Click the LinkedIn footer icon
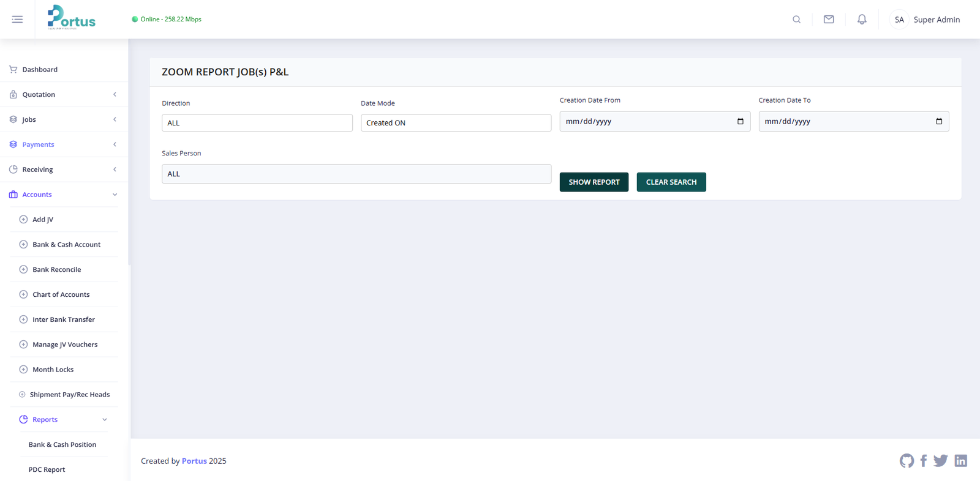 point(960,461)
